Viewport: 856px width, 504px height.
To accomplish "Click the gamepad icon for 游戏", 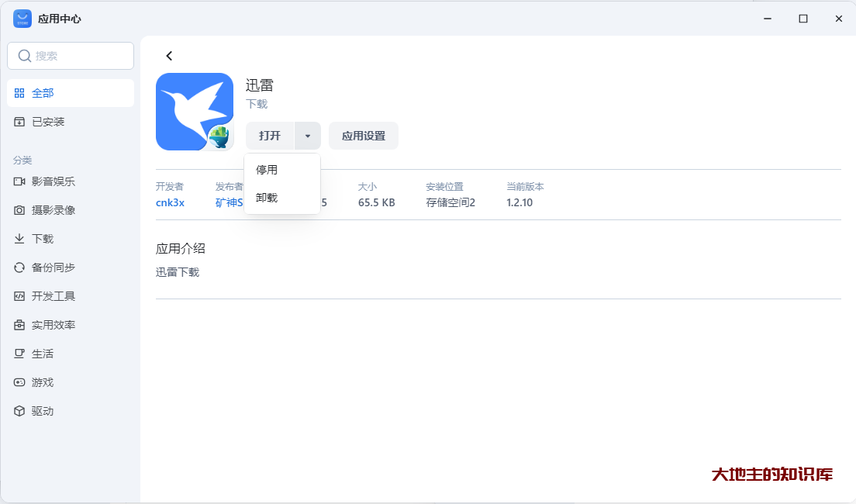I will (x=19, y=382).
